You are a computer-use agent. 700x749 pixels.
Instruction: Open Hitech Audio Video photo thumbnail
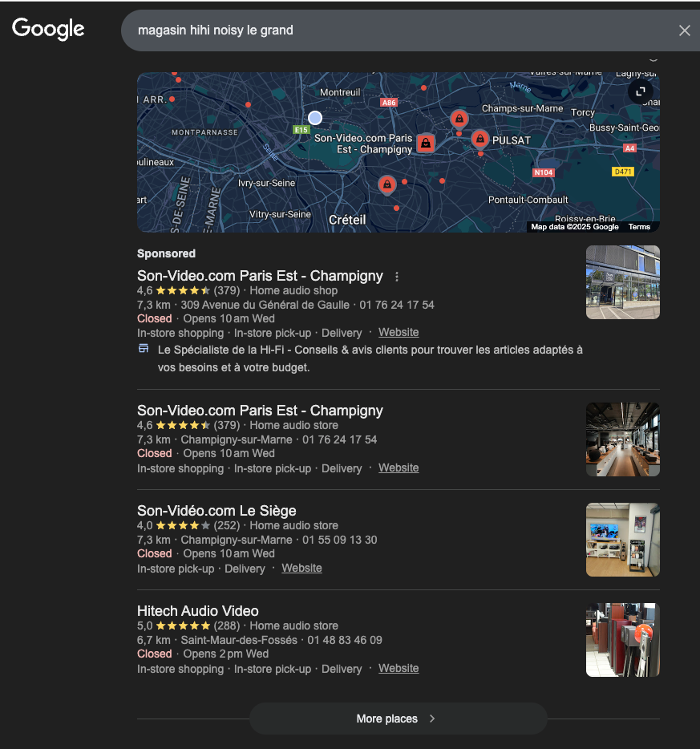tap(622, 640)
